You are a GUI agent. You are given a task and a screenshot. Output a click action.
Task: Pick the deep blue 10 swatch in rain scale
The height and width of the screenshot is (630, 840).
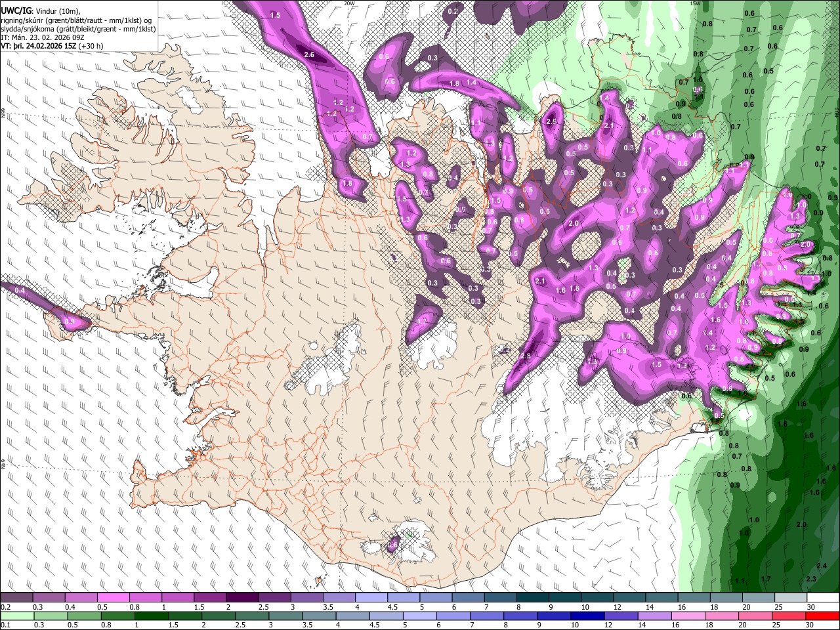586,616
